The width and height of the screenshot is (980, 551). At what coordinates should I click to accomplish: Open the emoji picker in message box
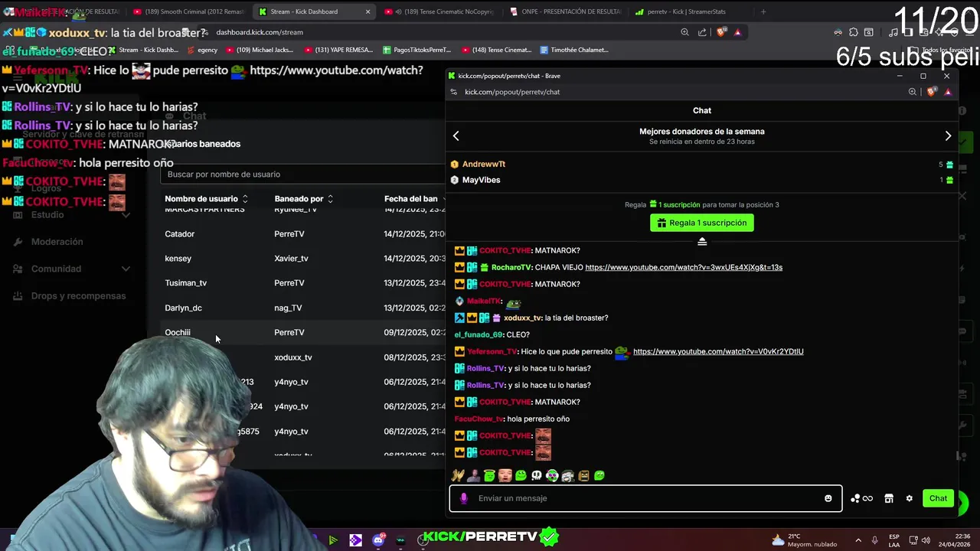[828, 498]
